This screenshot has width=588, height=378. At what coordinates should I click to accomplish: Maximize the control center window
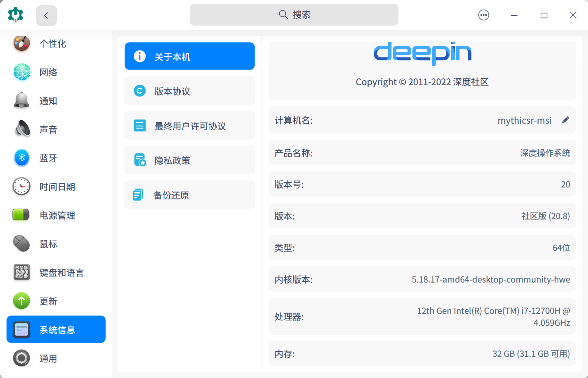pos(544,15)
